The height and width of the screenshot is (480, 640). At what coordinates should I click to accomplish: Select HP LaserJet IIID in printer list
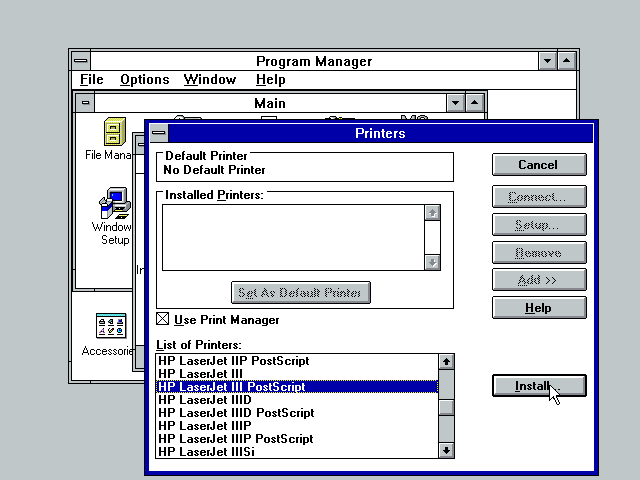(297, 400)
